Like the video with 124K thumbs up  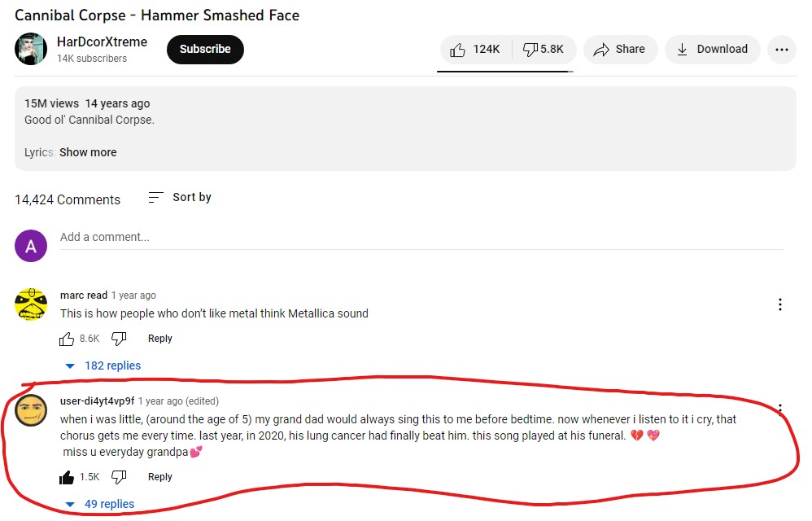475,50
